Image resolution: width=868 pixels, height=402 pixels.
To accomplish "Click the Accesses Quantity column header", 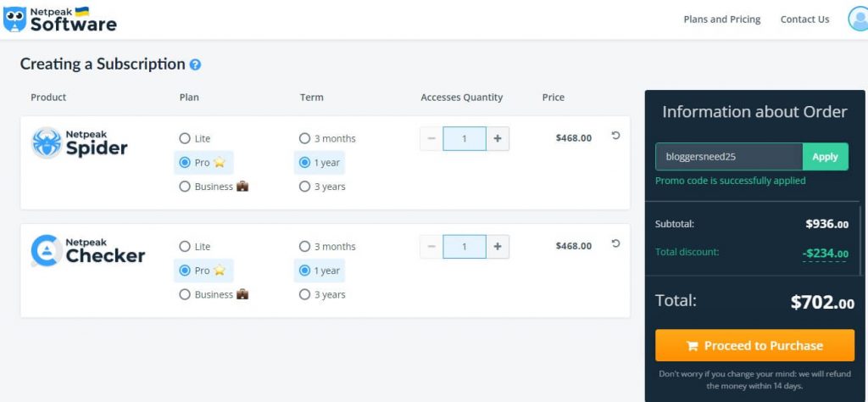I will 462,98.
